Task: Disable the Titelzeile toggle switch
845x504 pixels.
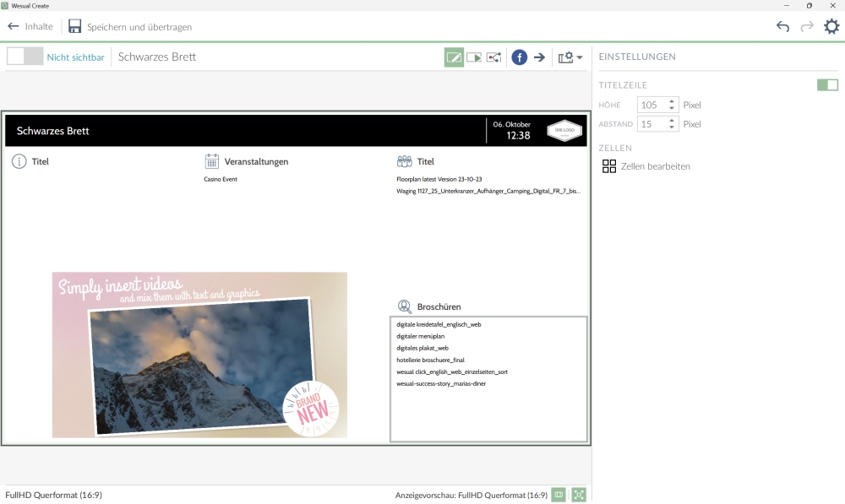Action: click(x=827, y=84)
